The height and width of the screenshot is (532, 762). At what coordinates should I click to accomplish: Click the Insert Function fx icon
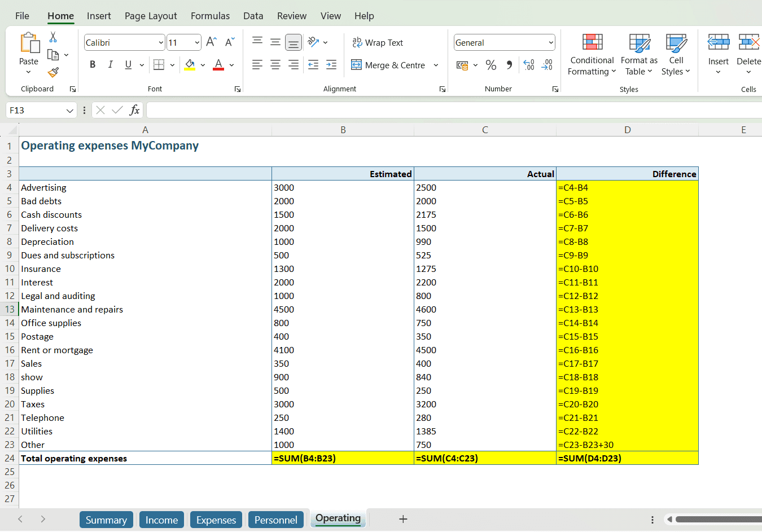(x=134, y=110)
